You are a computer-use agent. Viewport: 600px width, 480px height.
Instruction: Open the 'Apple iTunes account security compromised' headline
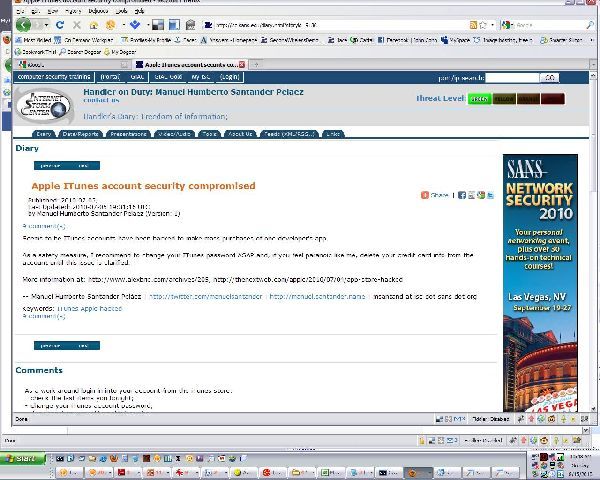[143, 186]
